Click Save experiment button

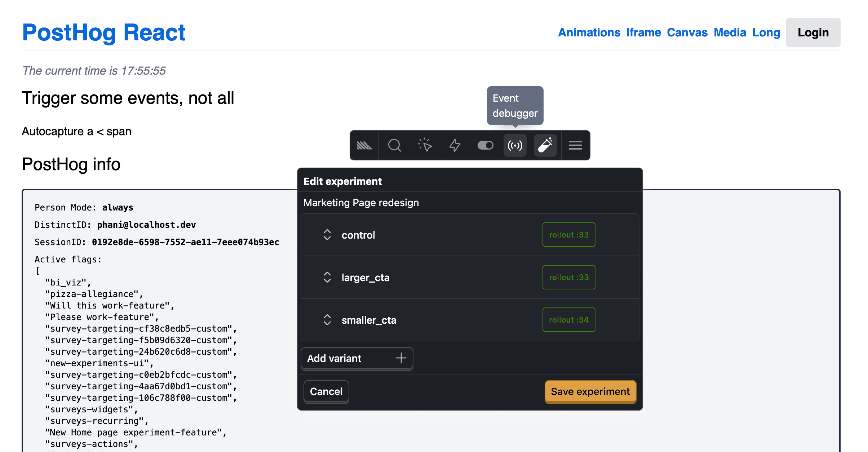(590, 391)
